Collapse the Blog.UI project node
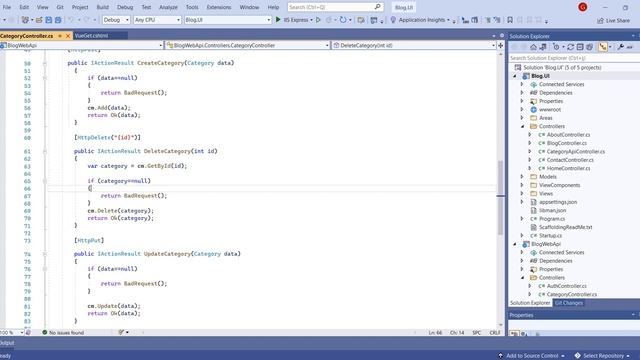Image resolution: width=640 pixels, height=360 pixels. (515, 76)
